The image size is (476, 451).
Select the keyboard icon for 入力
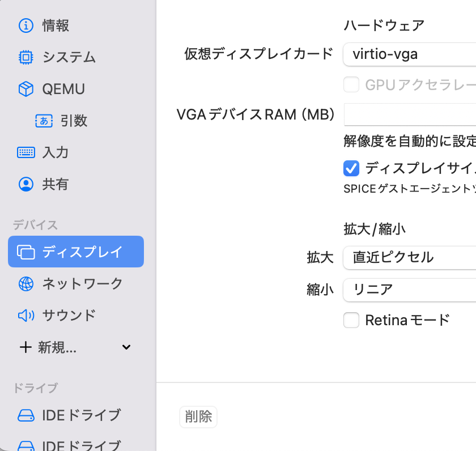click(x=26, y=152)
